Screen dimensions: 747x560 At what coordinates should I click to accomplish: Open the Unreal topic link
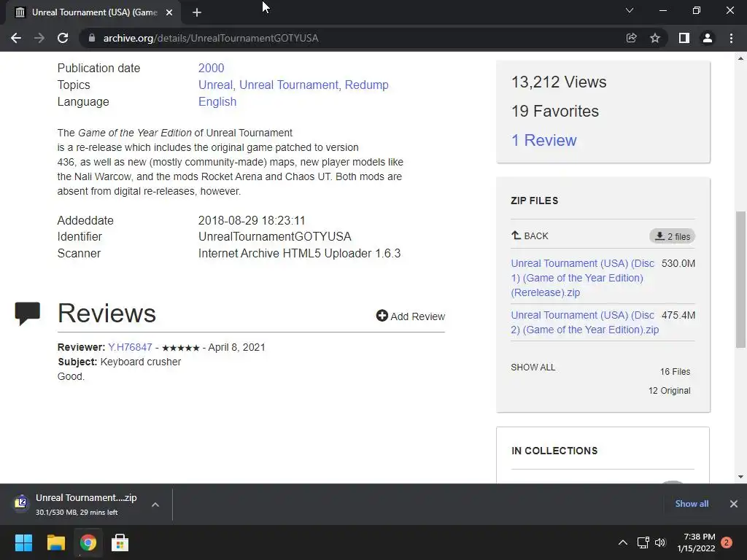(215, 85)
